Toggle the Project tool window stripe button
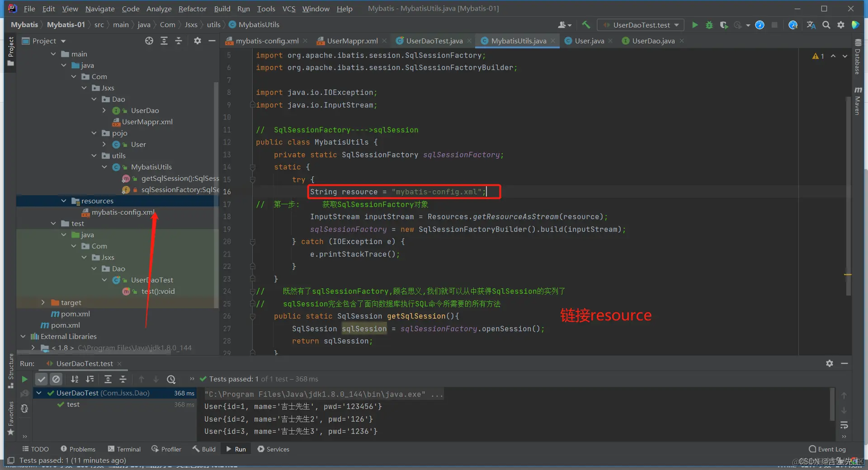This screenshot has width=868, height=470. tap(11, 52)
